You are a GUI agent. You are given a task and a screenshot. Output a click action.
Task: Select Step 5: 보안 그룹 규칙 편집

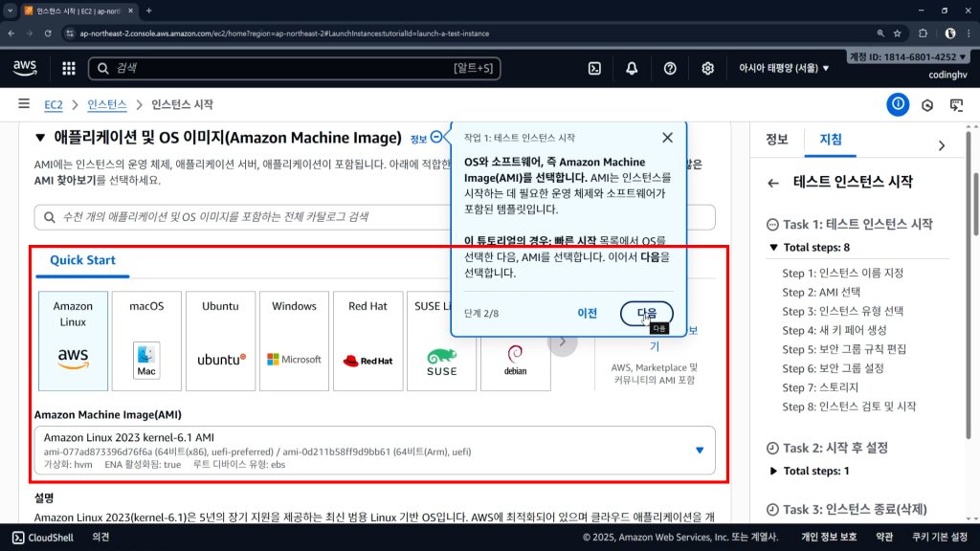coord(844,349)
